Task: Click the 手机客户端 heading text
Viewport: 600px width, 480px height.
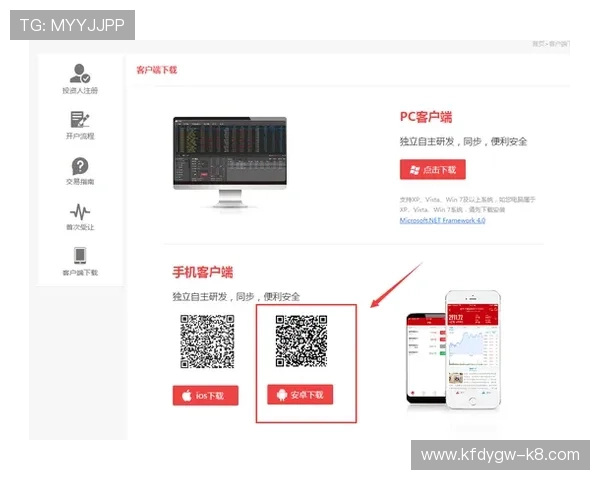Action: (x=202, y=272)
